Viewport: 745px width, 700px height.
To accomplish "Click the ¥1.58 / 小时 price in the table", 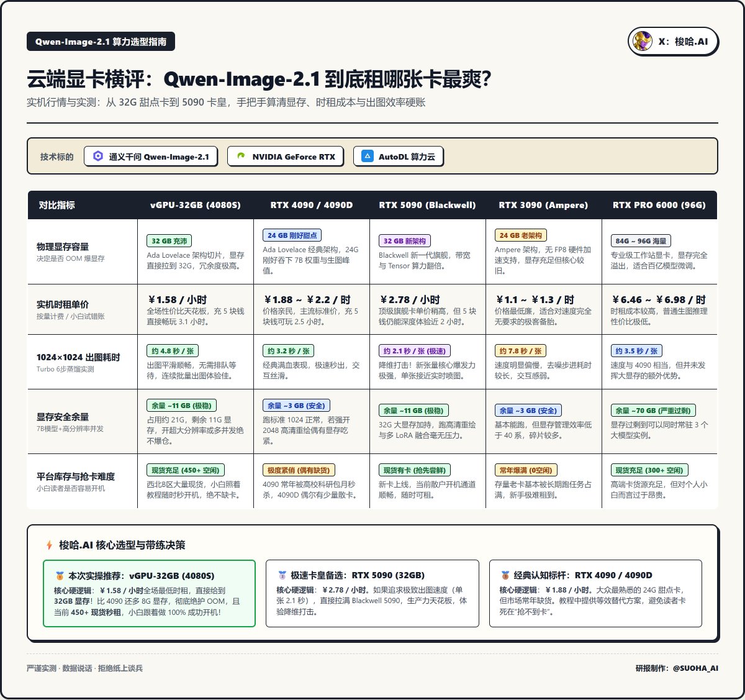I will pyautogui.click(x=177, y=299).
